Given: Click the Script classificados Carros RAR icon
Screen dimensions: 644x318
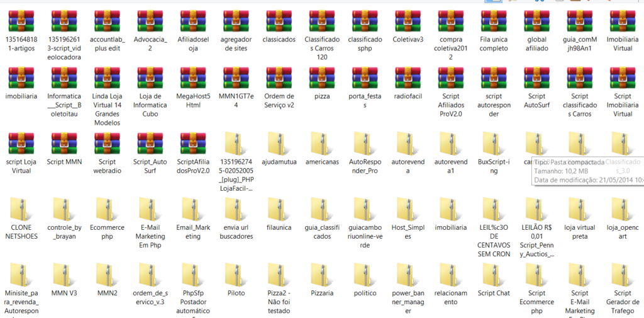Looking at the screenshot, I should (579, 77).
